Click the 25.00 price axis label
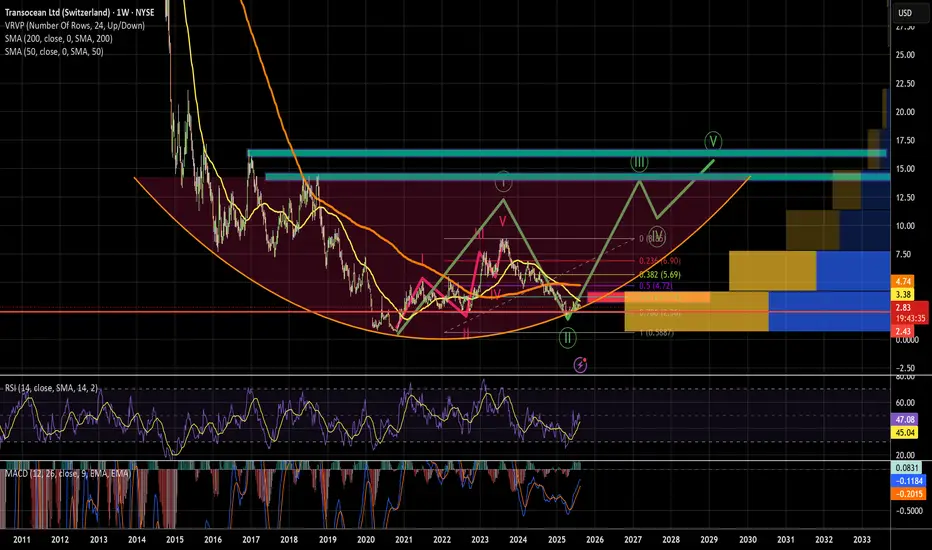 click(x=905, y=55)
